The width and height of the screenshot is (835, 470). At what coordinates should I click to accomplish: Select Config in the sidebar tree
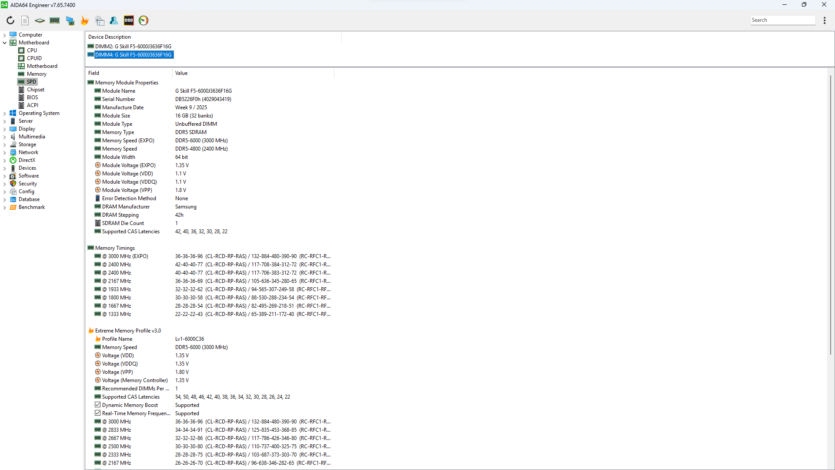click(x=26, y=192)
